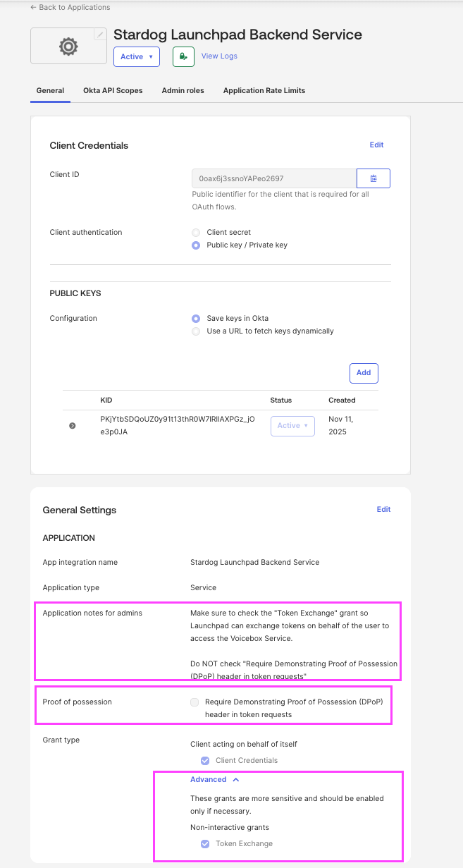The image size is (463, 868).
Task: Click the Non-interactive grants label
Action: pos(230,827)
